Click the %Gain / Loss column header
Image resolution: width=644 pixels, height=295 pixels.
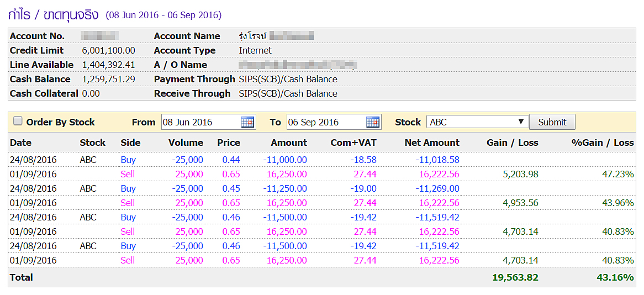(603, 143)
